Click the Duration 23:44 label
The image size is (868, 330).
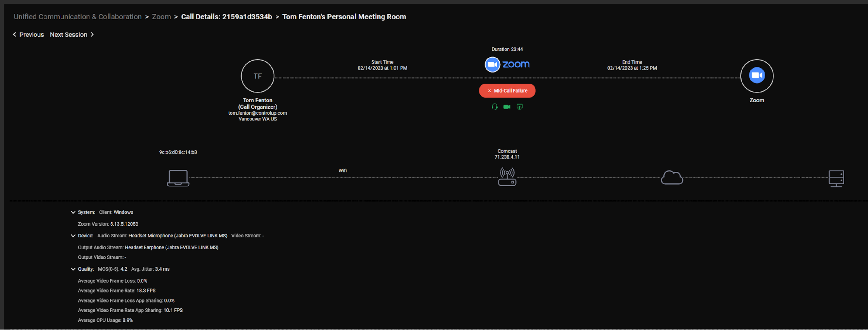[507, 49]
